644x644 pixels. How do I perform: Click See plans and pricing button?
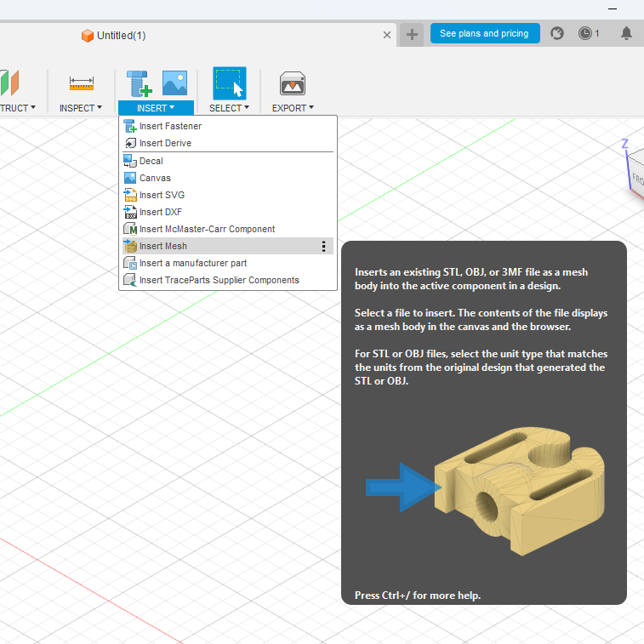[484, 34]
